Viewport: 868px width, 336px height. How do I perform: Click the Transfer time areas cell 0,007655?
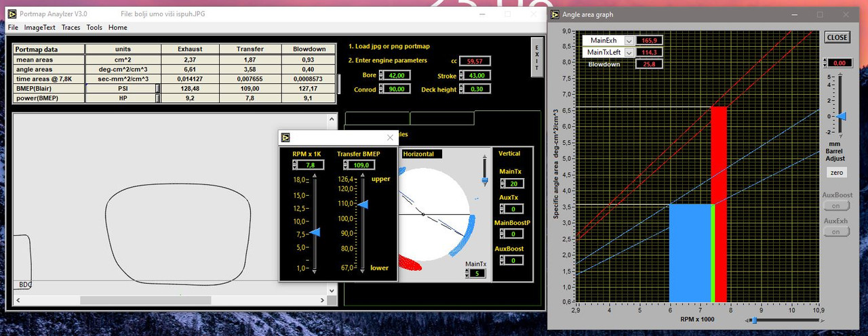pyautogui.click(x=250, y=79)
